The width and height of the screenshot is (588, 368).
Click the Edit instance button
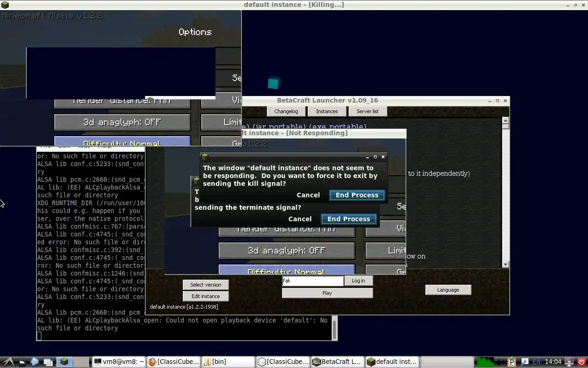point(206,296)
